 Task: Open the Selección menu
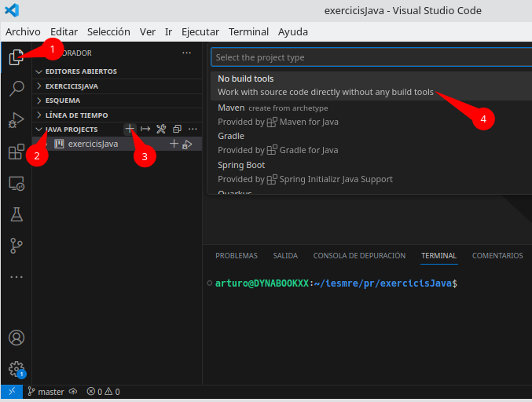[108, 32]
